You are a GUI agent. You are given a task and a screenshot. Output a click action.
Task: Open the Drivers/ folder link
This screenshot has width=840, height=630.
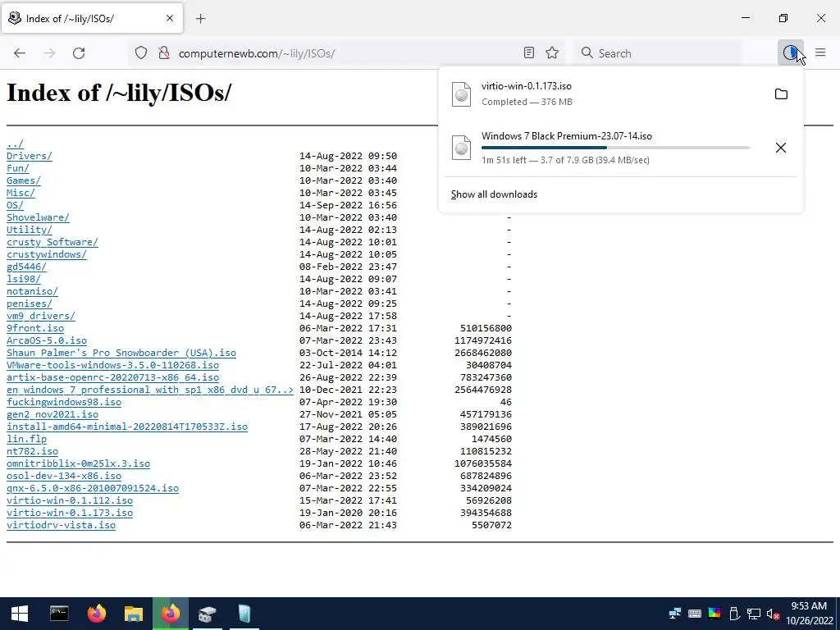point(30,156)
